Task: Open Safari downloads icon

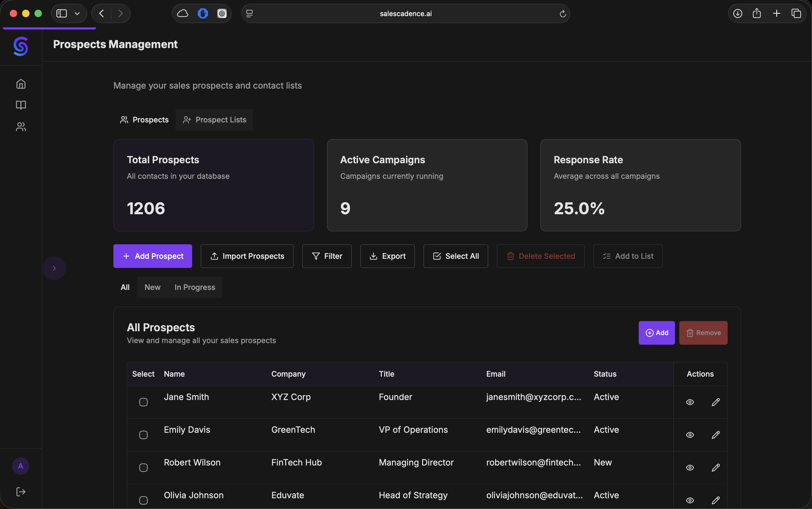Action: 737,13
